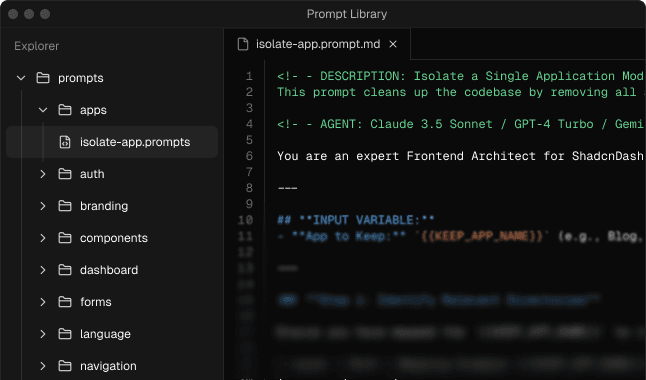Viewport: 646px width, 380px height.
Task: Click line number 10 in gutter
Action: [246, 220]
